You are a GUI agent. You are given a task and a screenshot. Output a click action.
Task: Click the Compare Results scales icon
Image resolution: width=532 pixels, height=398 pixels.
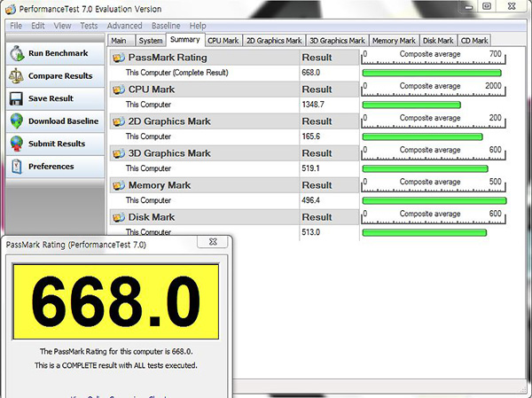click(x=16, y=76)
